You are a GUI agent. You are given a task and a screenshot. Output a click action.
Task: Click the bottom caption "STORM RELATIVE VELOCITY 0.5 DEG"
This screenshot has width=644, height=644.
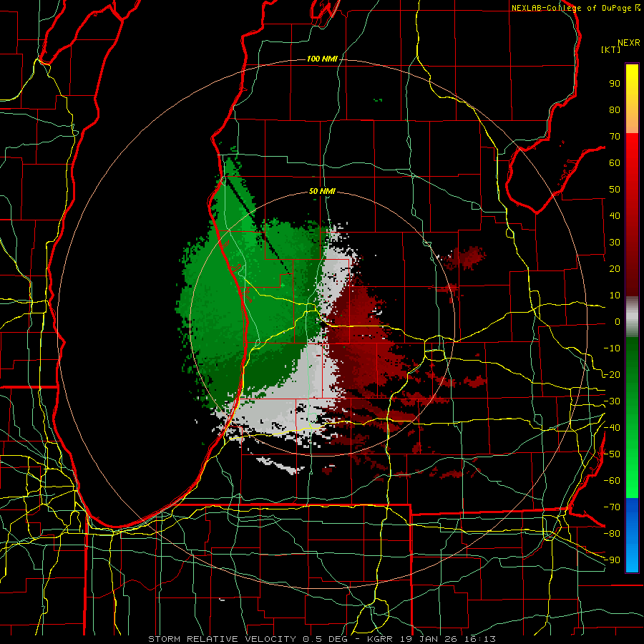tap(248, 639)
